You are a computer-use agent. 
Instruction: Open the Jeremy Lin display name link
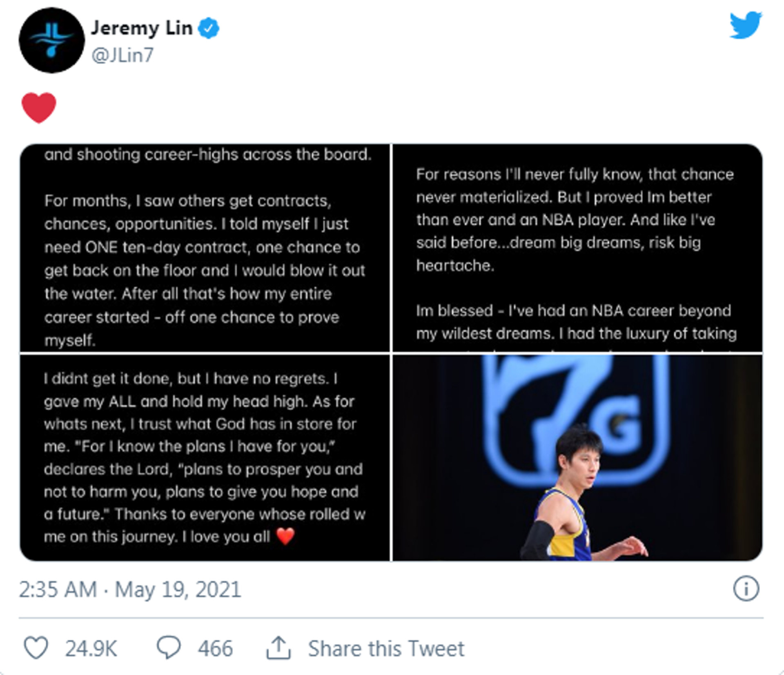pyautogui.click(x=141, y=28)
